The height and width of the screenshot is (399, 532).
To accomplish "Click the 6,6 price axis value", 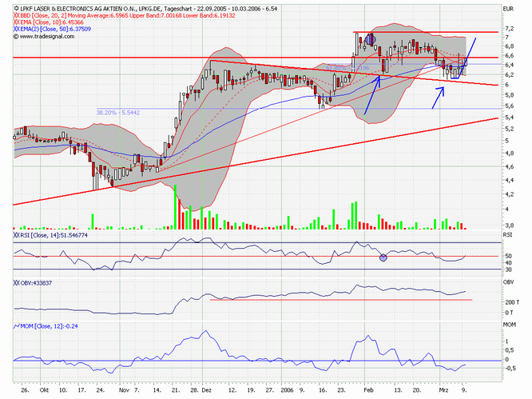I will click(x=510, y=55).
